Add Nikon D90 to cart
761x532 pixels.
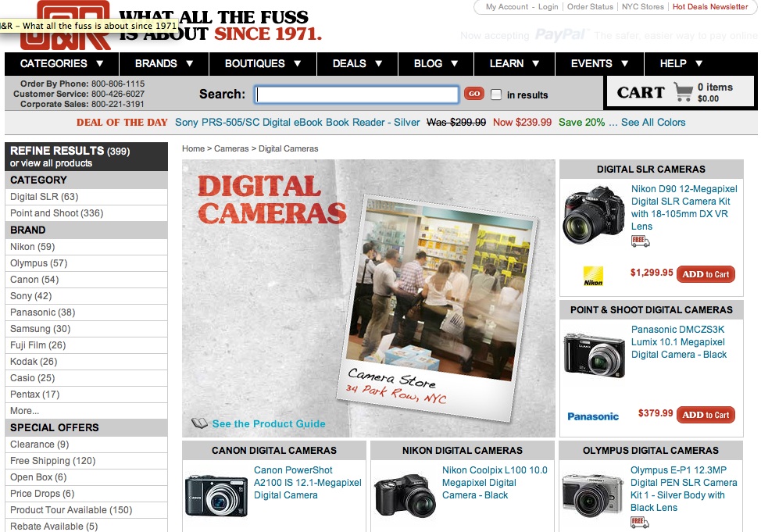[x=706, y=274]
